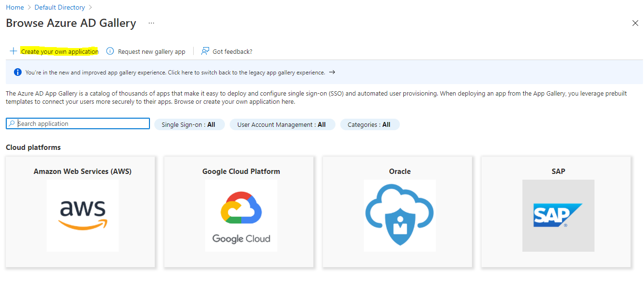The height and width of the screenshot is (282, 644).
Task: Click the ellipsis more options icon by title
Action: pos(151,23)
